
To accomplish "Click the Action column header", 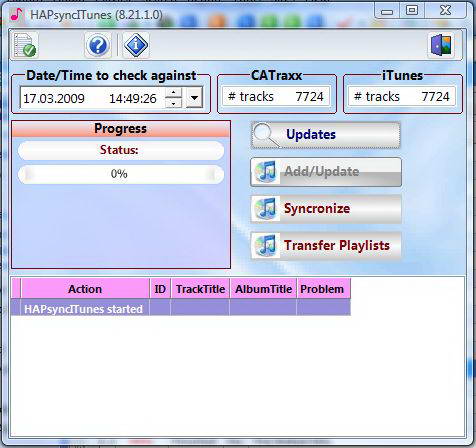I will 85,289.
